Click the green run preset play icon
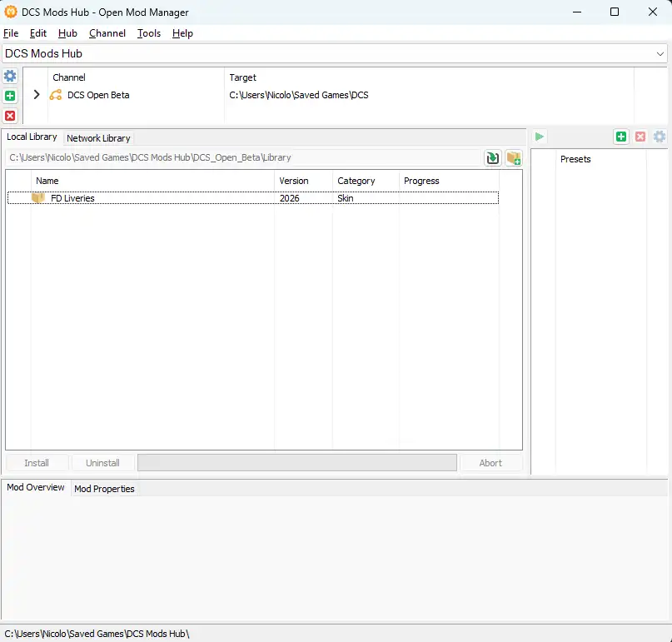The width and height of the screenshot is (672, 642). pos(539,137)
